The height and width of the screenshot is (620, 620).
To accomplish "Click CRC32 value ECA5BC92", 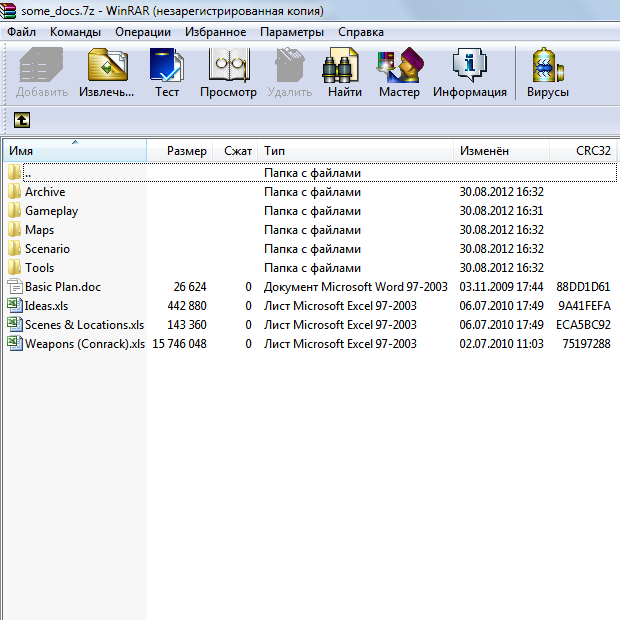I will click(583, 325).
